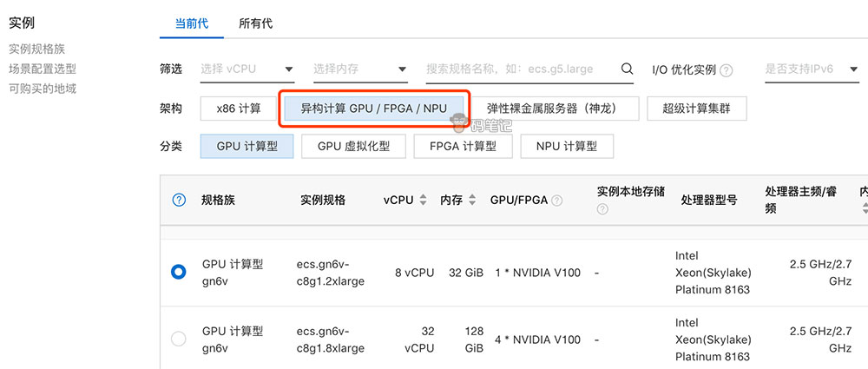Select the GPU 虚拟化型 category
This screenshot has height=369, width=868.
(353, 147)
